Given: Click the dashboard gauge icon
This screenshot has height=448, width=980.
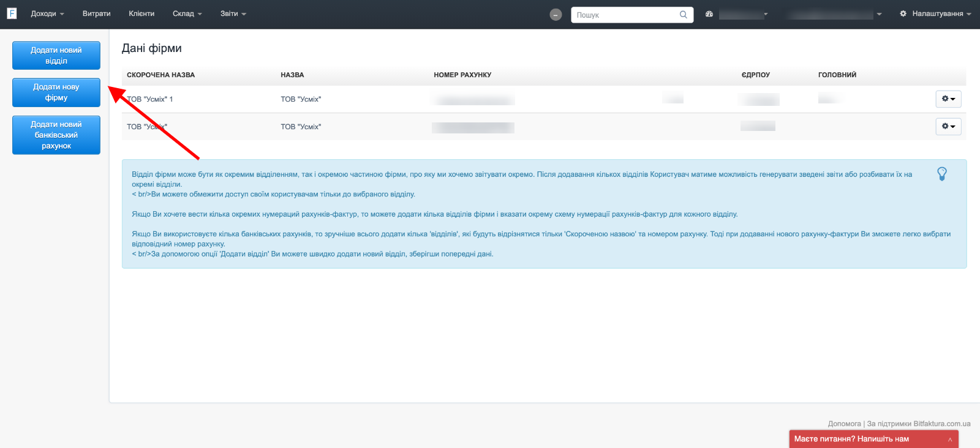Looking at the screenshot, I should [709, 13].
